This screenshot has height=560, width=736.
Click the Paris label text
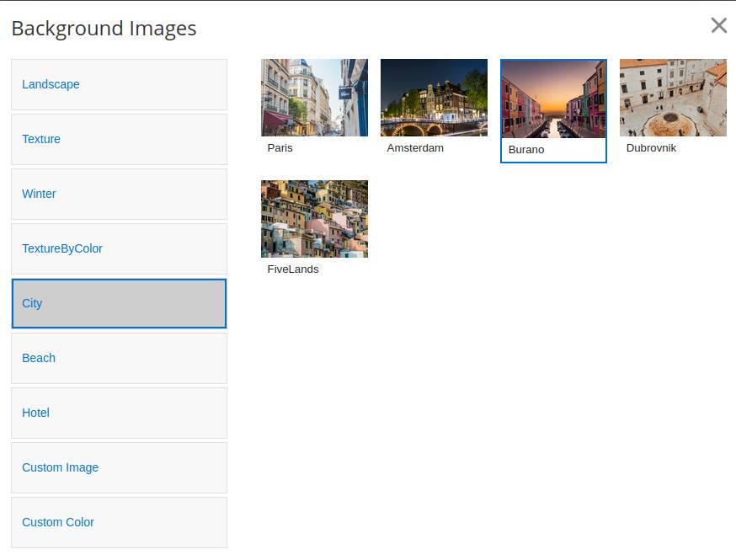(x=280, y=148)
